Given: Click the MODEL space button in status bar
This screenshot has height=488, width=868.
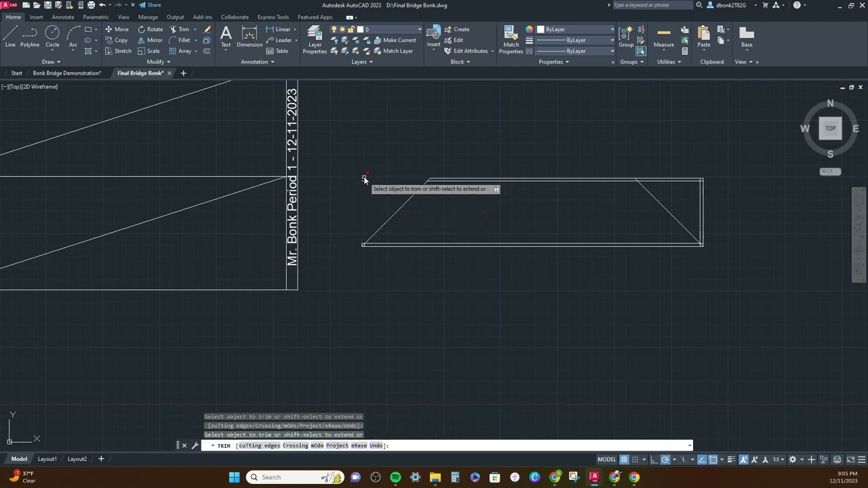Looking at the screenshot, I should [x=606, y=460].
